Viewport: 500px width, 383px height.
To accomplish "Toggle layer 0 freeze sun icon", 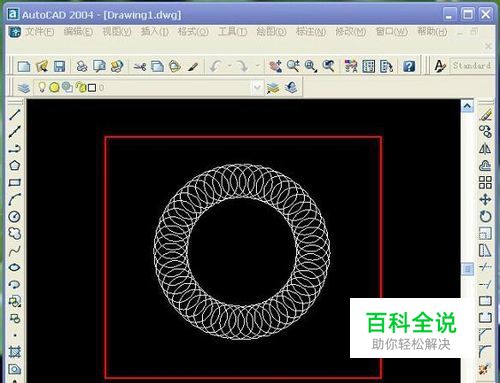I will coord(54,88).
